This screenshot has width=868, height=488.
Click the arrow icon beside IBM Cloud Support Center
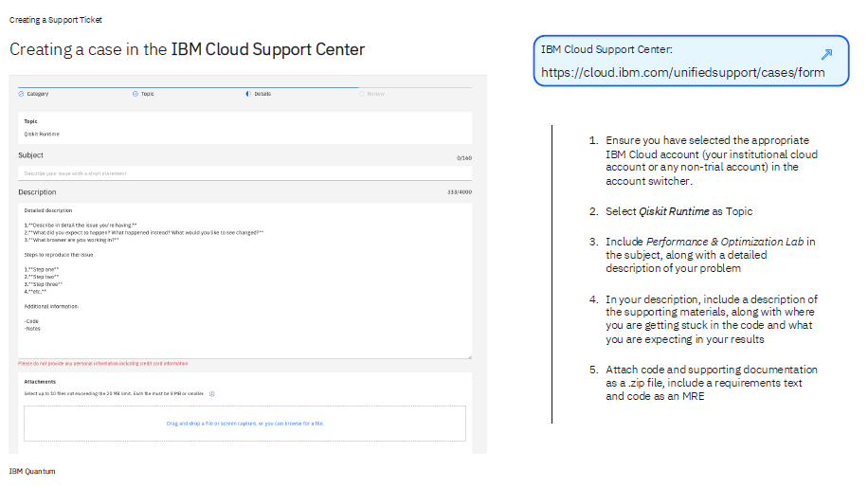point(826,54)
